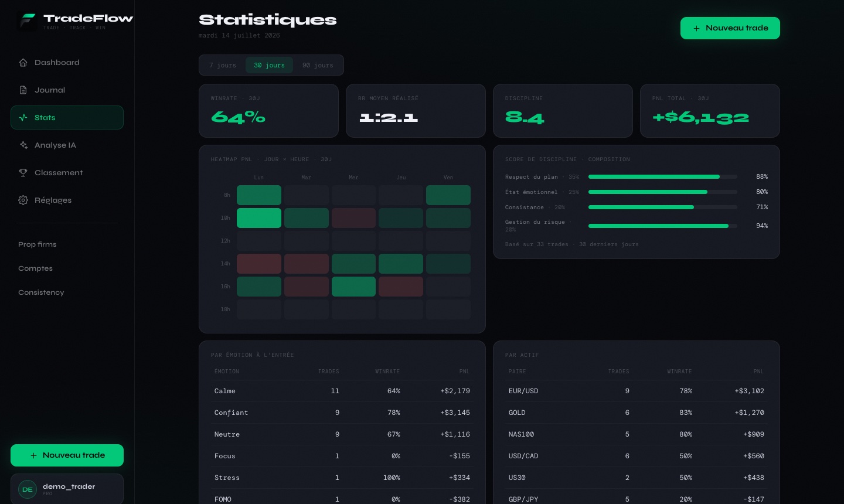
Task: Click the Consistance progress bar
Action: (663, 207)
